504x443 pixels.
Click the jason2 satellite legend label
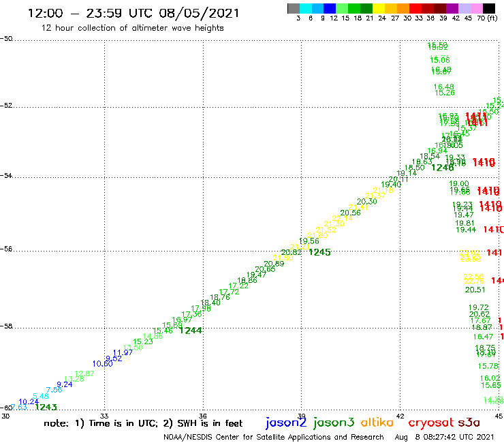pyautogui.click(x=286, y=423)
